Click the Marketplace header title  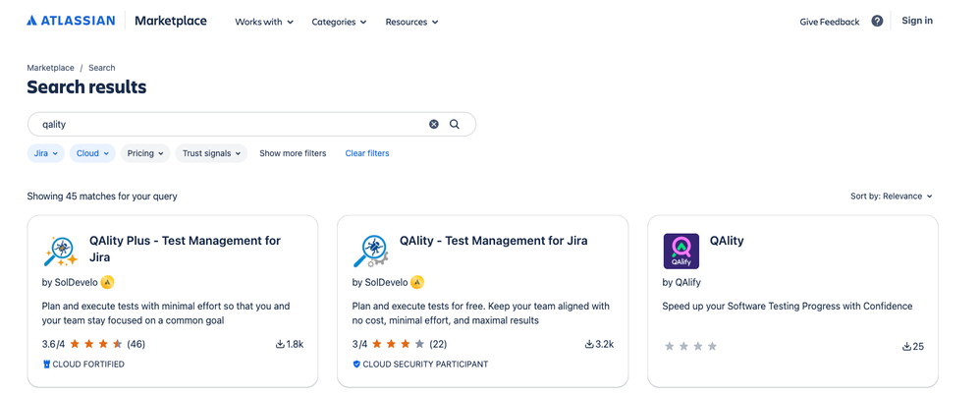[171, 21]
